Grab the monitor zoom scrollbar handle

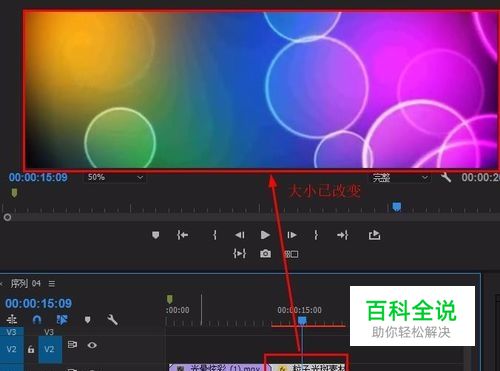point(7,217)
